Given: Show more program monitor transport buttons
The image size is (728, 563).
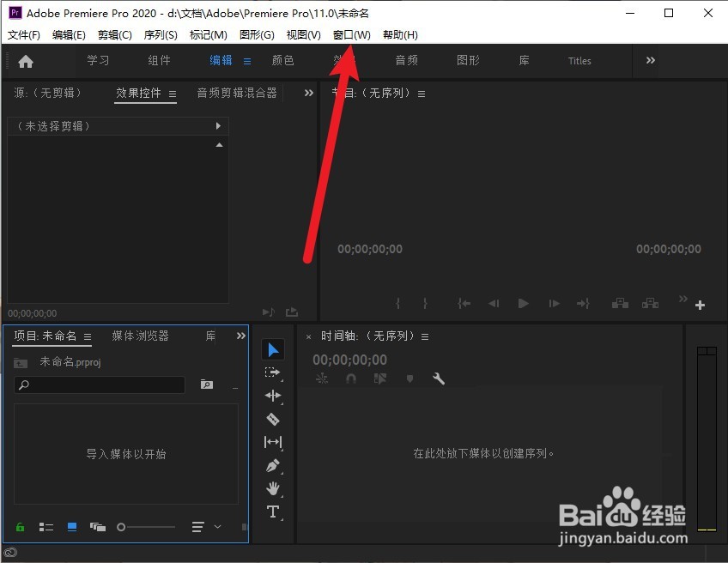Looking at the screenshot, I should tap(683, 299).
